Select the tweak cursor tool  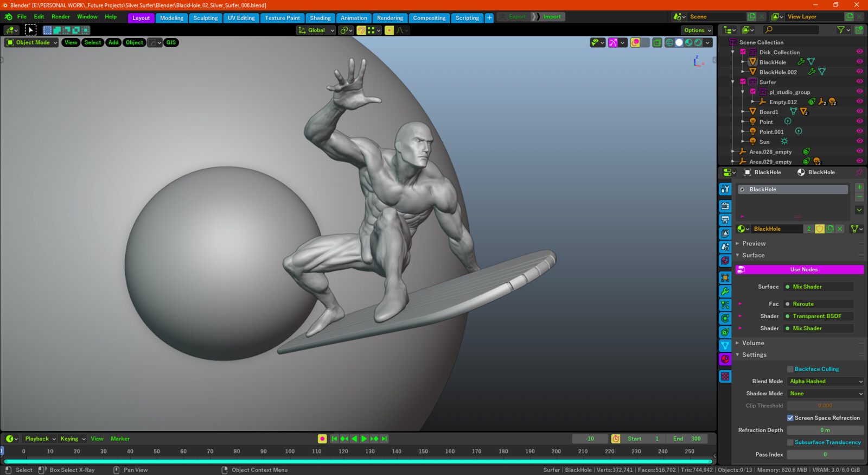30,30
